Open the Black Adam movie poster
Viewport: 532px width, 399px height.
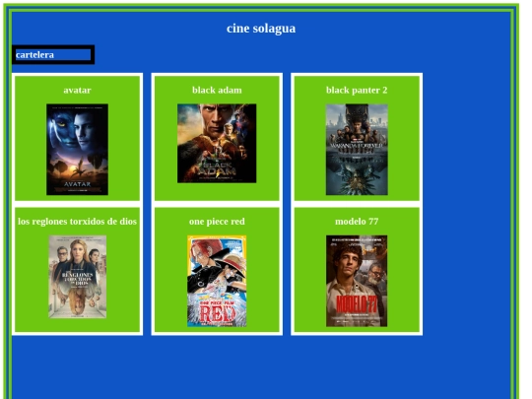pos(217,143)
